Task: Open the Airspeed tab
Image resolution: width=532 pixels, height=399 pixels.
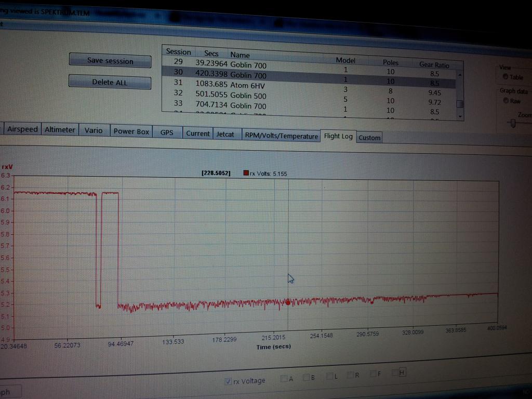Action: [22, 130]
